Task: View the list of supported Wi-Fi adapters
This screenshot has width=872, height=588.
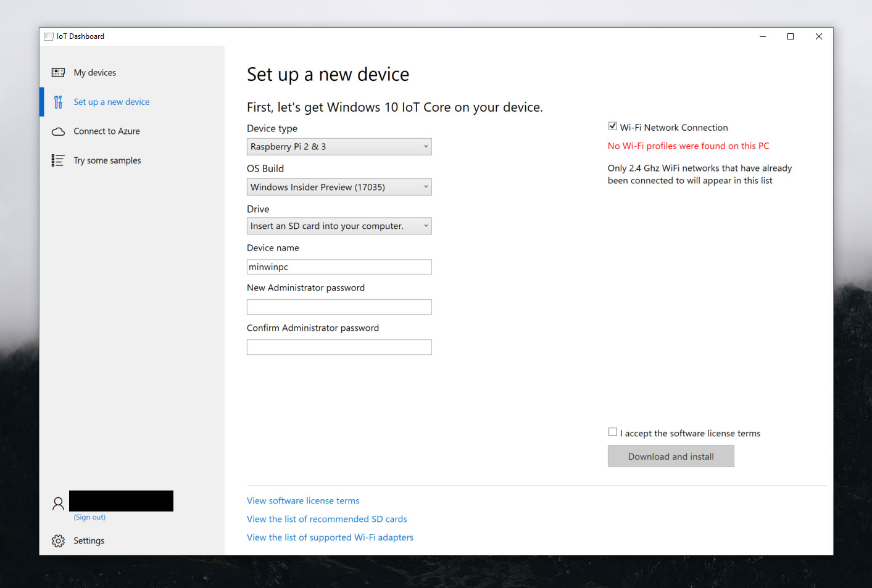Action: (330, 537)
